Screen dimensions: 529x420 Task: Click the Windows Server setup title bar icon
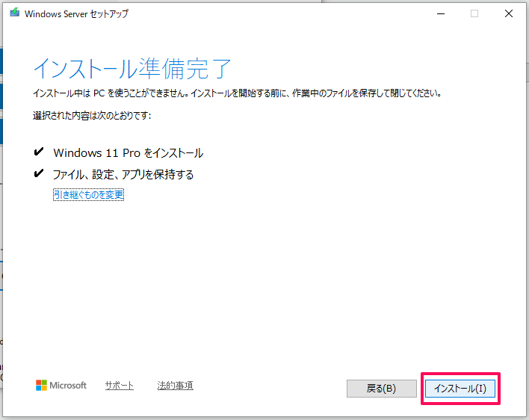[x=14, y=13]
